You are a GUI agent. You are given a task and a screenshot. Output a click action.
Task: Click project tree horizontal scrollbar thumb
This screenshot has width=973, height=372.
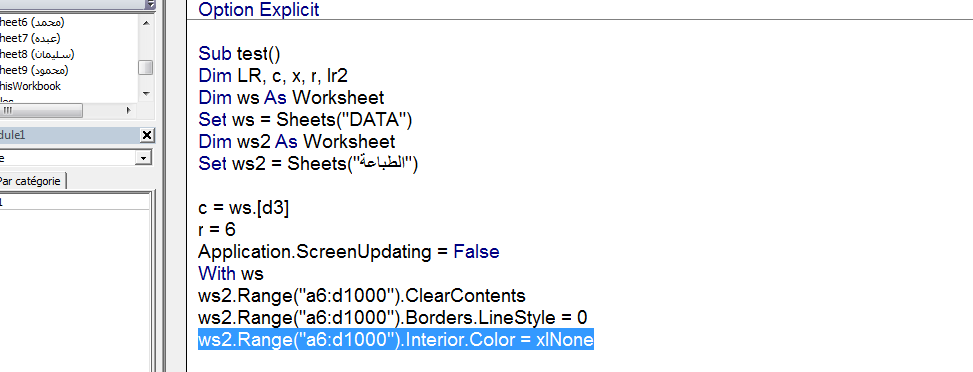click(41, 111)
